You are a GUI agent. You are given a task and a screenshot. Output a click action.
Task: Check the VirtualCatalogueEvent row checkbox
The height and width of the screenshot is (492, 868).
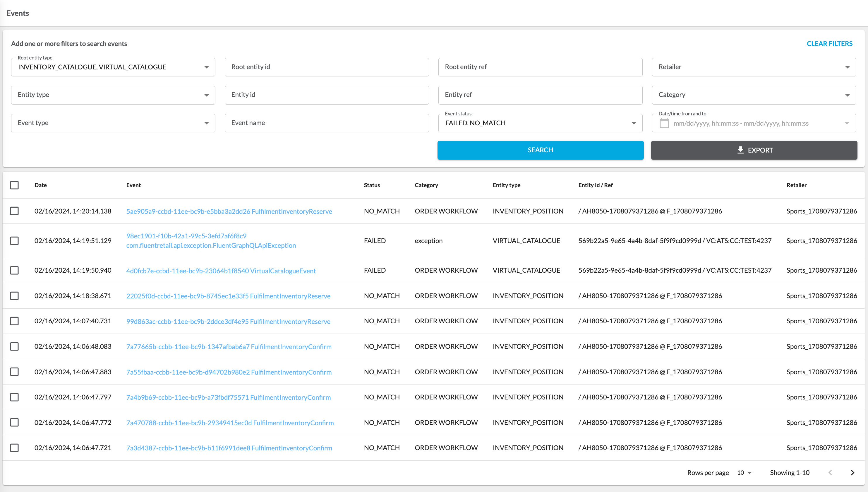point(15,270)
